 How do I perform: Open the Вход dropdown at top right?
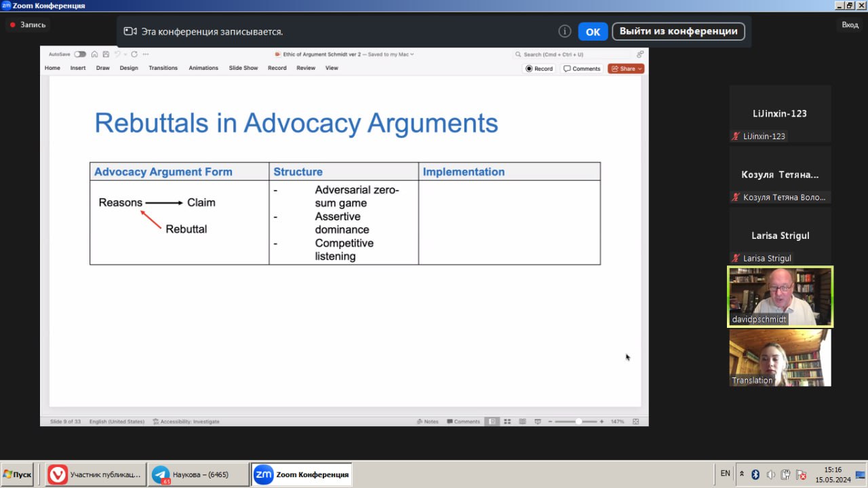pos(850,24)
